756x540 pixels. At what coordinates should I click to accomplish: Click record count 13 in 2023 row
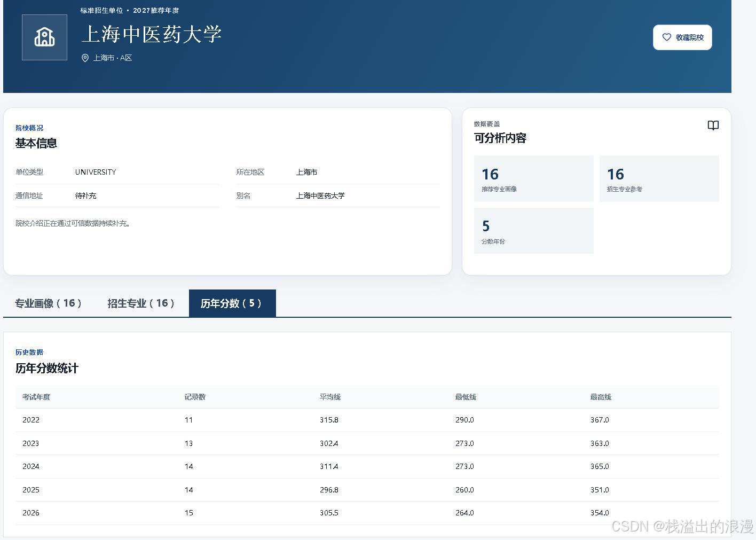188,443
